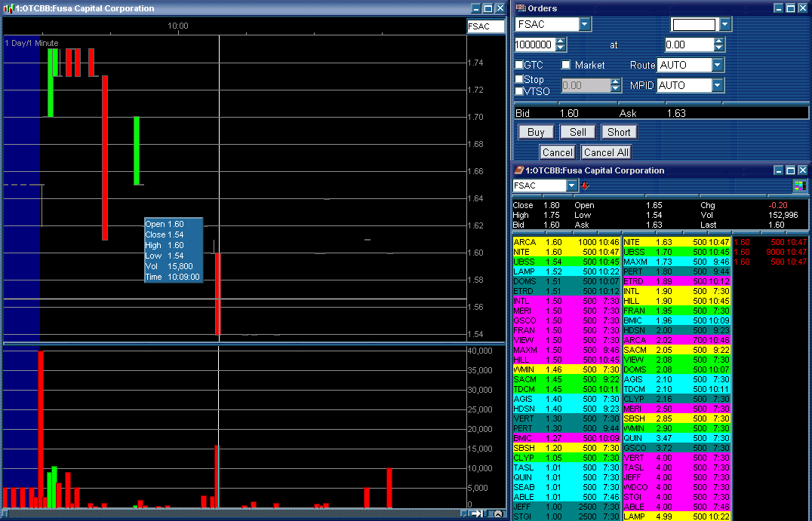Click the small scroll-right arrow under chart
Viewport: 812px width, 521px height.
pos(463,513)
